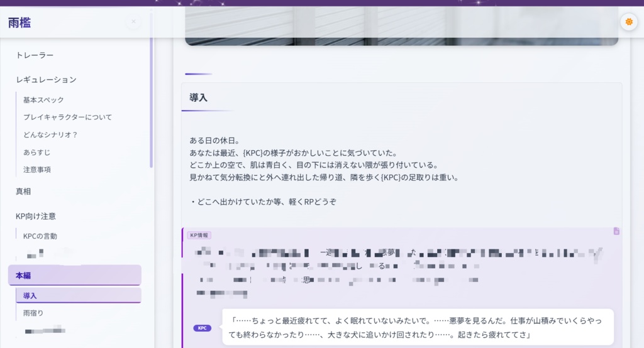Close the sidebar with the X button

(x=133, y=21)
